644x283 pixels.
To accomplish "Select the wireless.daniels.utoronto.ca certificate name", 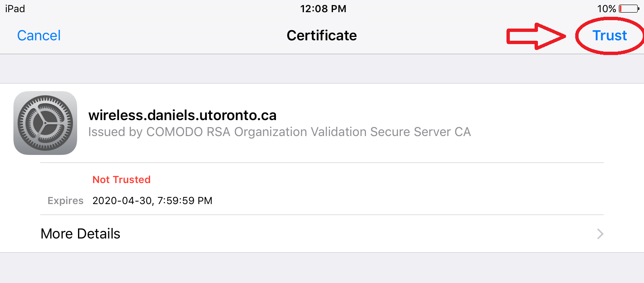I will 182,115.
